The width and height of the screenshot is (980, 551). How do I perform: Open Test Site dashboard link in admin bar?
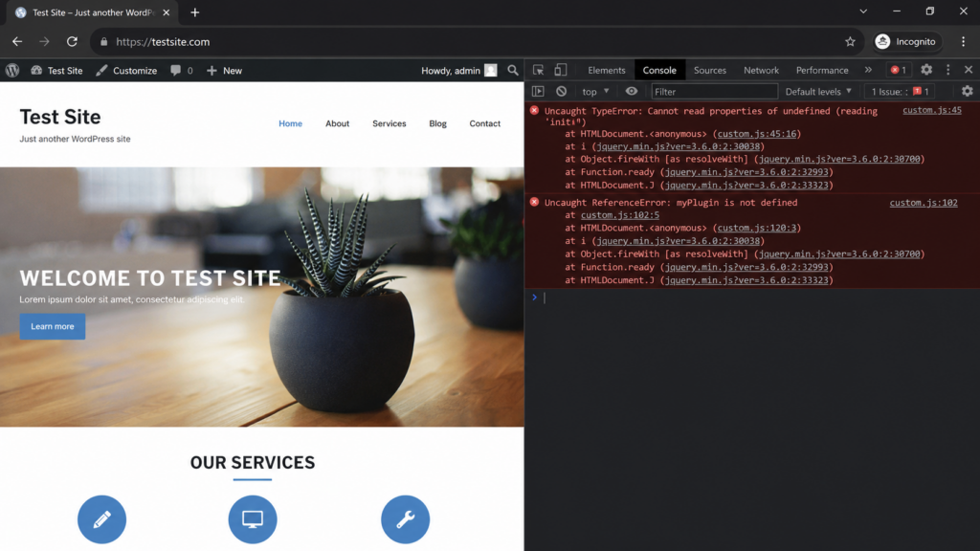point(56,71)
